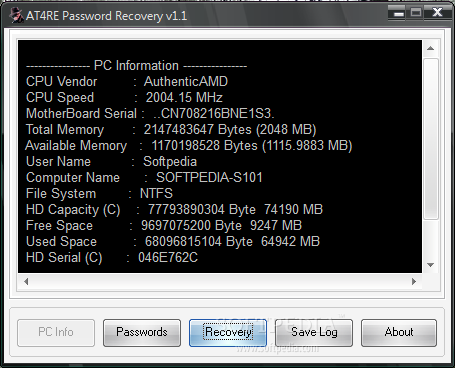The width and height of the screenshot is (455, 368).
Task: Click the user name value Softpedia
Action: 170,162
